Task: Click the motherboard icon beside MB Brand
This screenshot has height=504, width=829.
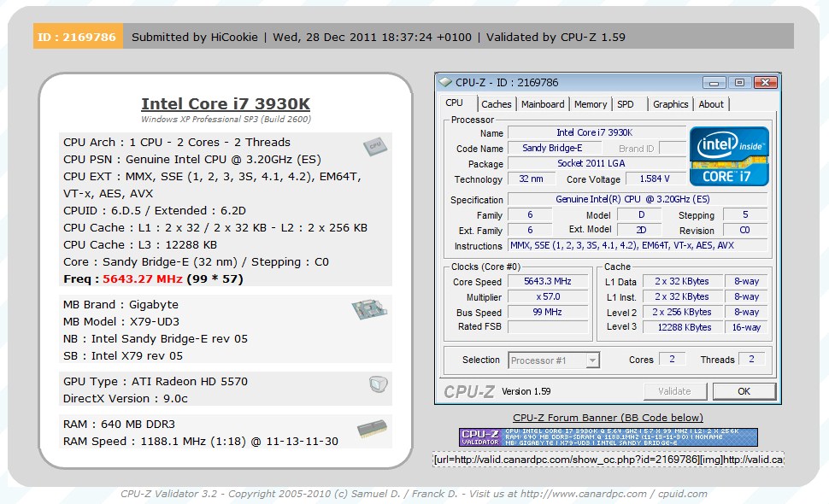Action: (369, 309)
